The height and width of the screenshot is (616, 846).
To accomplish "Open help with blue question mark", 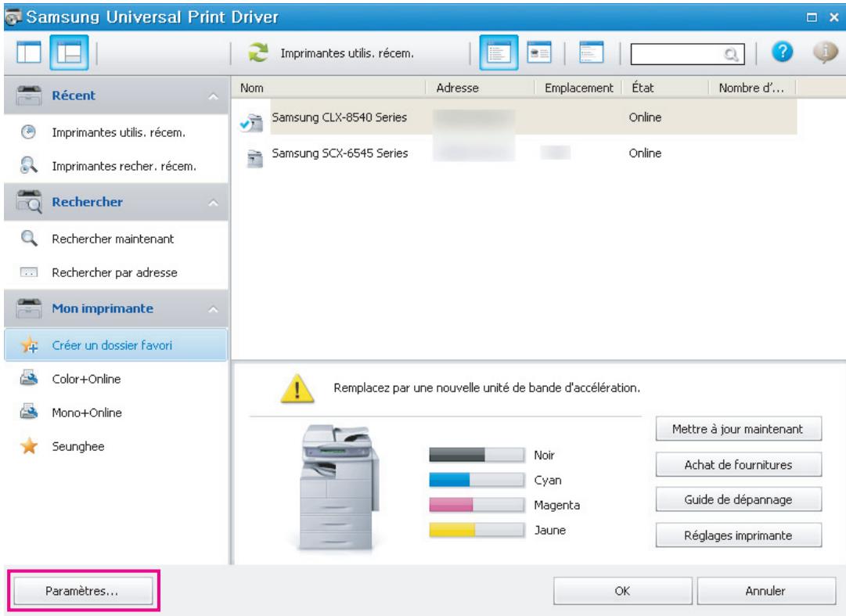I will [x=782, y=52].
